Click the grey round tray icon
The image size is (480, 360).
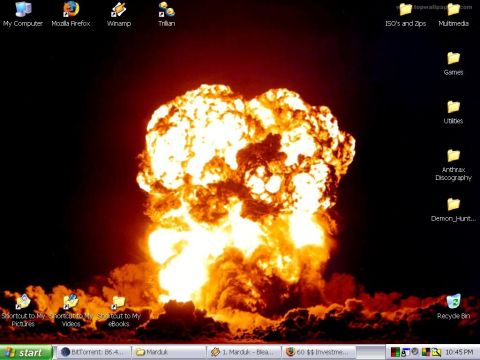(415, 352)
